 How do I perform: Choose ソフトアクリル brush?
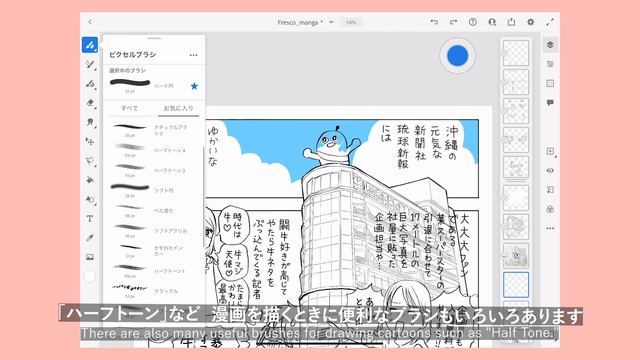tap(153, 230)
